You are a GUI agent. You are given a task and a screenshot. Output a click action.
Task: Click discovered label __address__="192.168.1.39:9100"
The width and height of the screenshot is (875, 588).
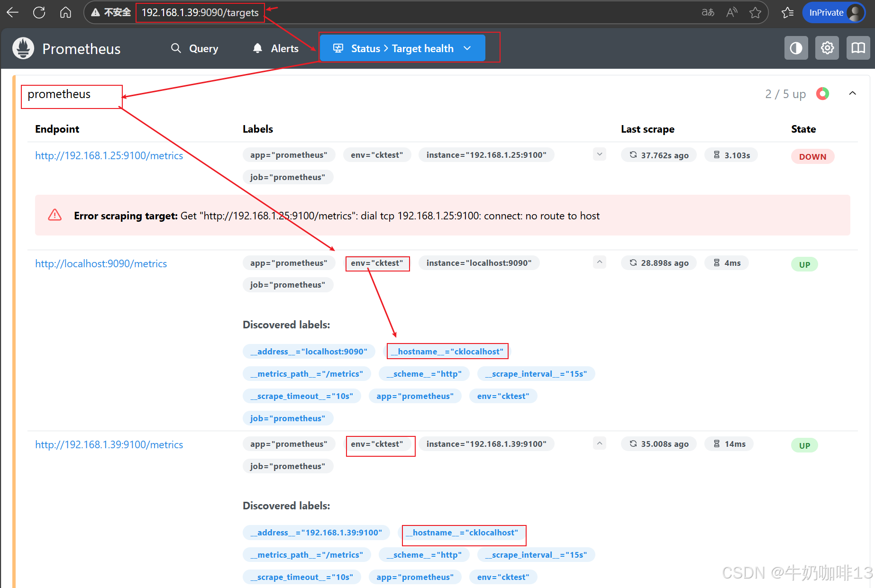(316, 533)
